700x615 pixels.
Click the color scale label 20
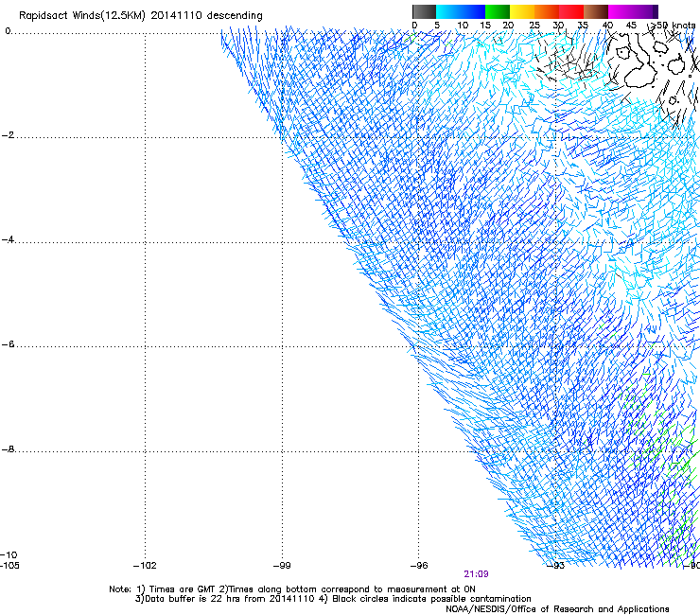[508, 26]
